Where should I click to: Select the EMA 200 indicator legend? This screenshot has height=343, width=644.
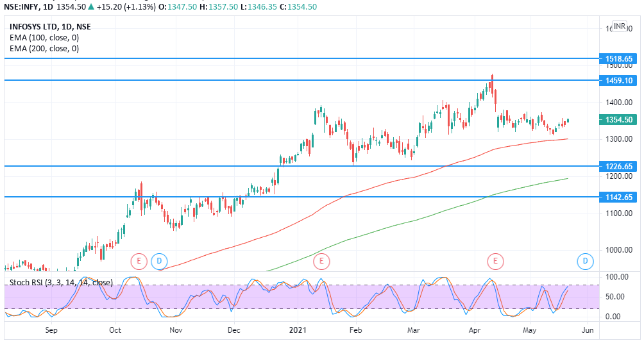click(44, 48)
